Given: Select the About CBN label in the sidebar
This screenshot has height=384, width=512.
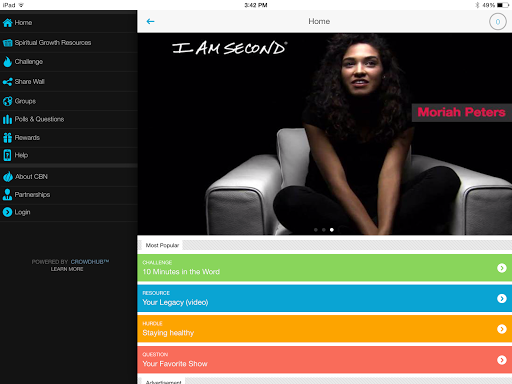Looking at the screenshot, I should click(31, 177).
